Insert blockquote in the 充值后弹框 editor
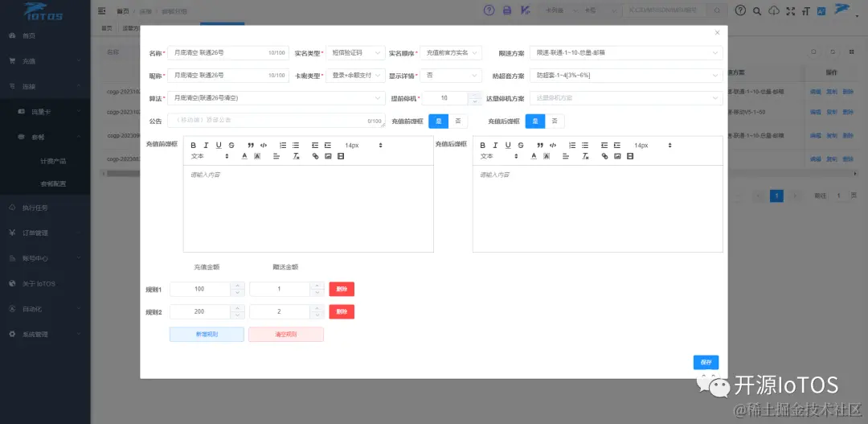868x424 pixels. [x=540, y=145]
